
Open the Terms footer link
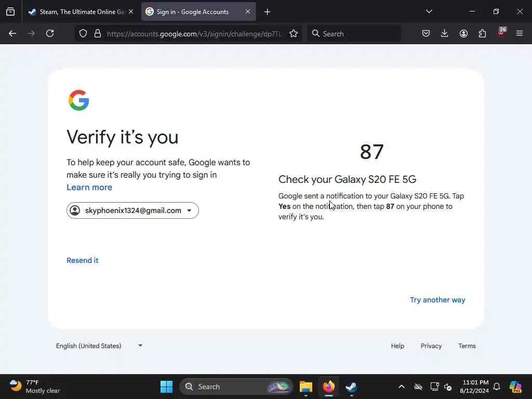tap(467, 345)
